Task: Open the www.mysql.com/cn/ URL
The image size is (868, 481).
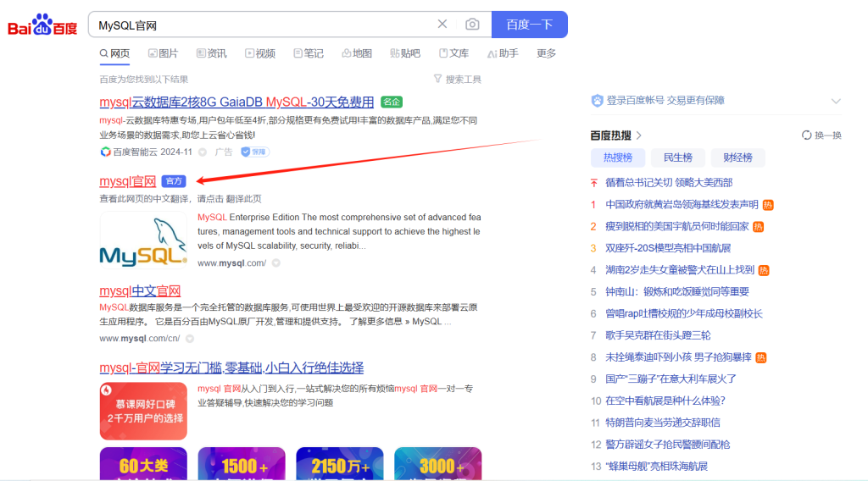Action: click(140, 339)
